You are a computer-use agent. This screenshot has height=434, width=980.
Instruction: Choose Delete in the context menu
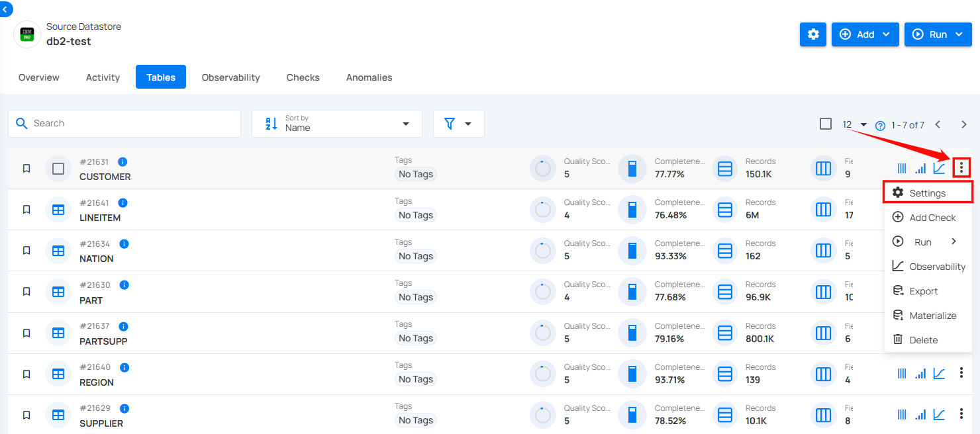click(923, 340)
